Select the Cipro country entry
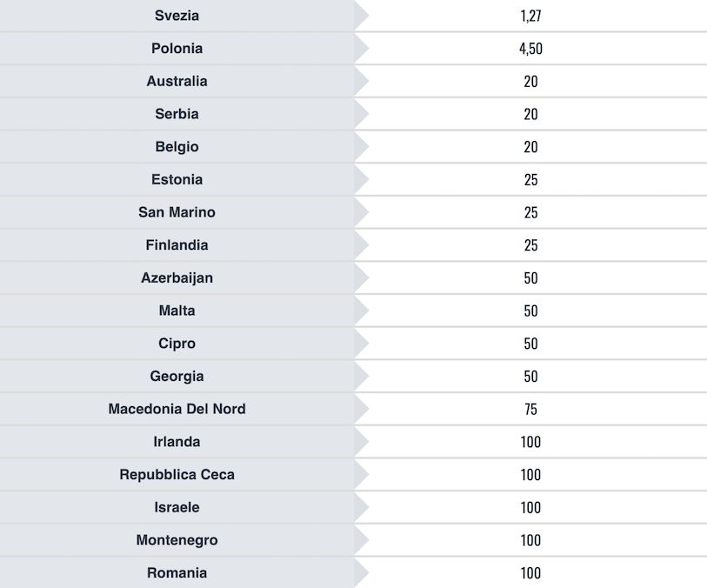The width and height of the screenshot is (707, 588). click(x=177, y=344)
